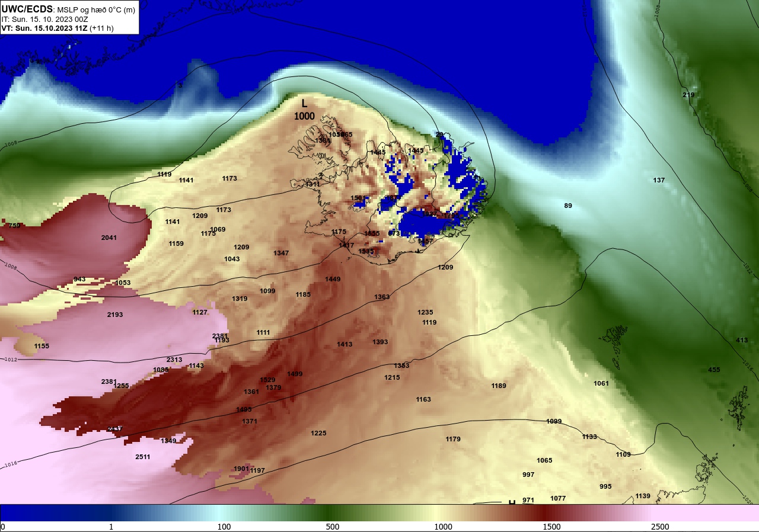Click the map value "2313"
The image size is (759, 532).
(174, 360)
